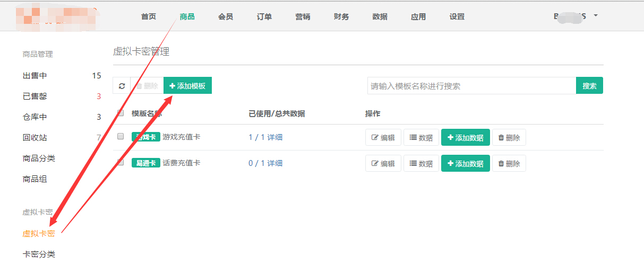
Task: Edit the 游戏充值卡 template
Action: point(383,138)
